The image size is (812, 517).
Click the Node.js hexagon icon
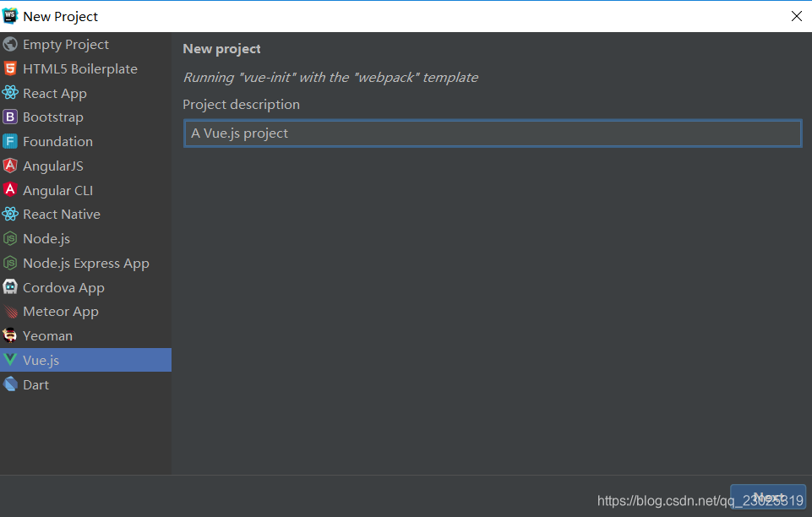10,238
